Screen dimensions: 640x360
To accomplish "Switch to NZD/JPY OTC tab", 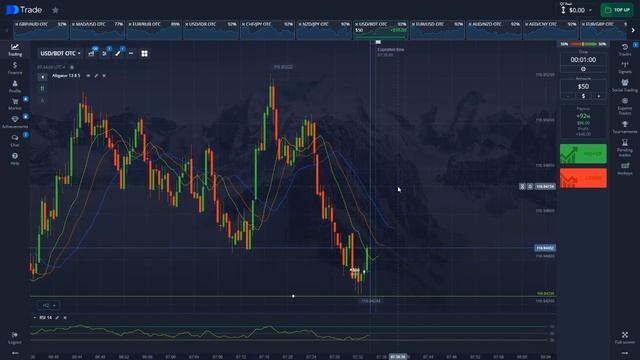I will pyautogui.click(x=324, y=30).
